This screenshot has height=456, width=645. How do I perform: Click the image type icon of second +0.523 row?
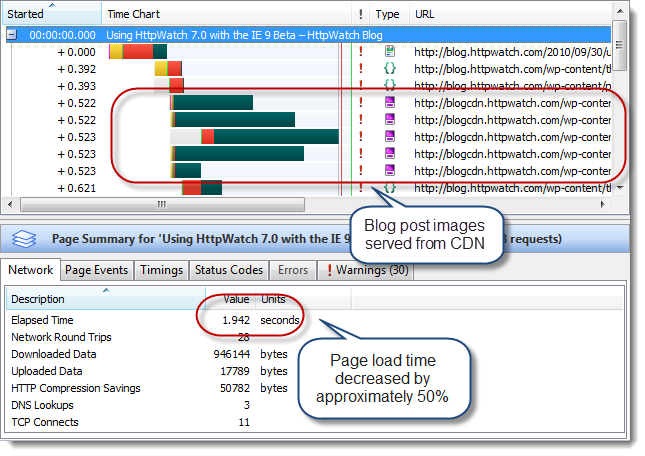pos(390,154)
